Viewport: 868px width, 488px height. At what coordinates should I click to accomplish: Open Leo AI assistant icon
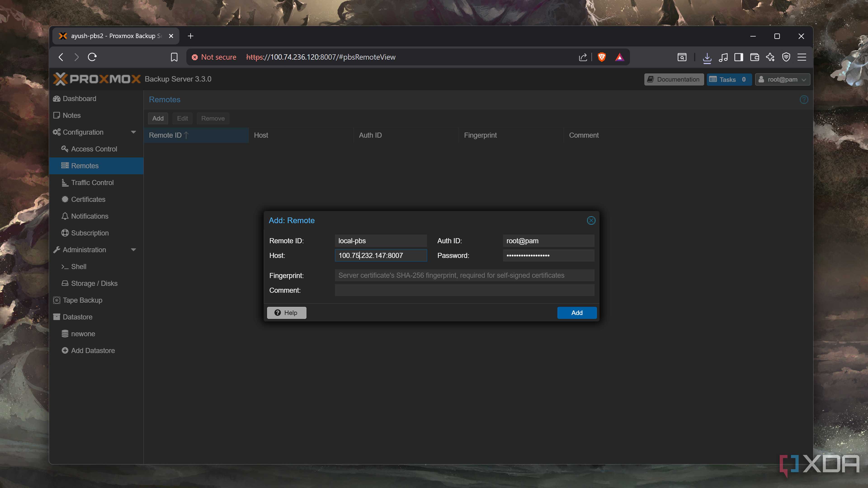(x=771, y=57)
